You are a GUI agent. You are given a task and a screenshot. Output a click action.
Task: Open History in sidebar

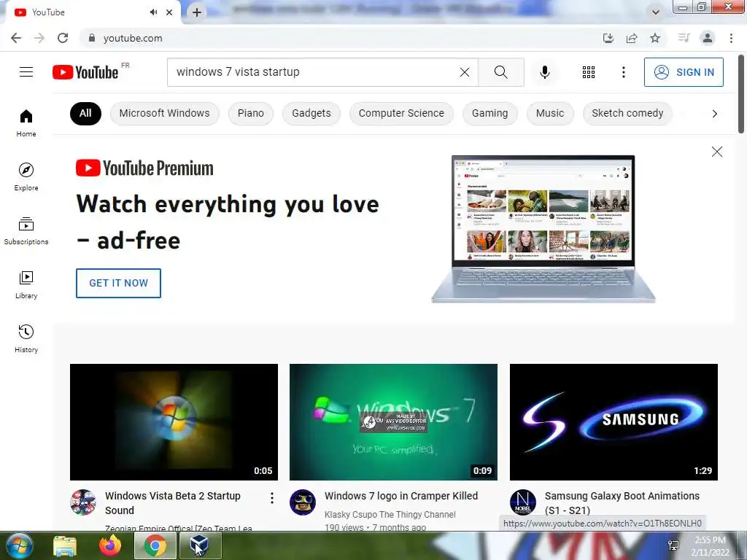(x=26, y=338)
